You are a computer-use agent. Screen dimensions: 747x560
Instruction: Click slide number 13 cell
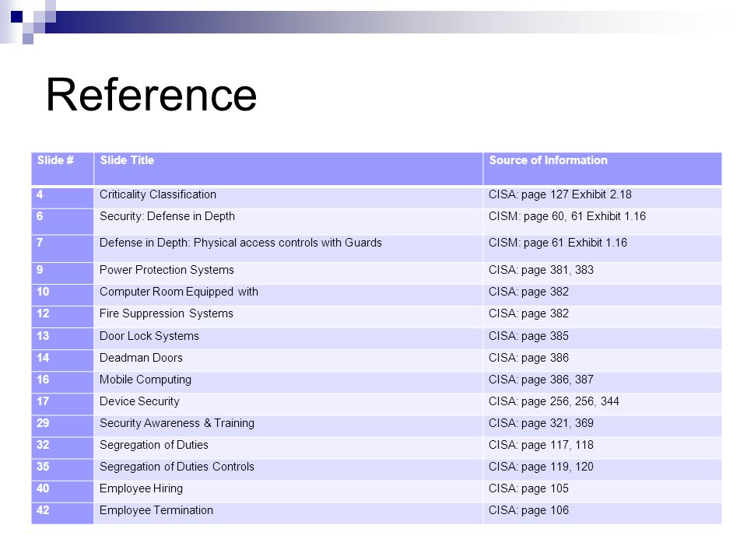tap(62, 338)
